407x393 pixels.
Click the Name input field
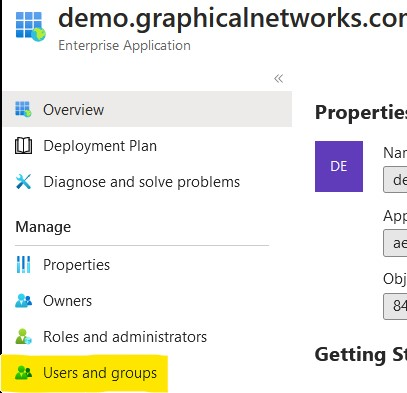coord(395,180)
